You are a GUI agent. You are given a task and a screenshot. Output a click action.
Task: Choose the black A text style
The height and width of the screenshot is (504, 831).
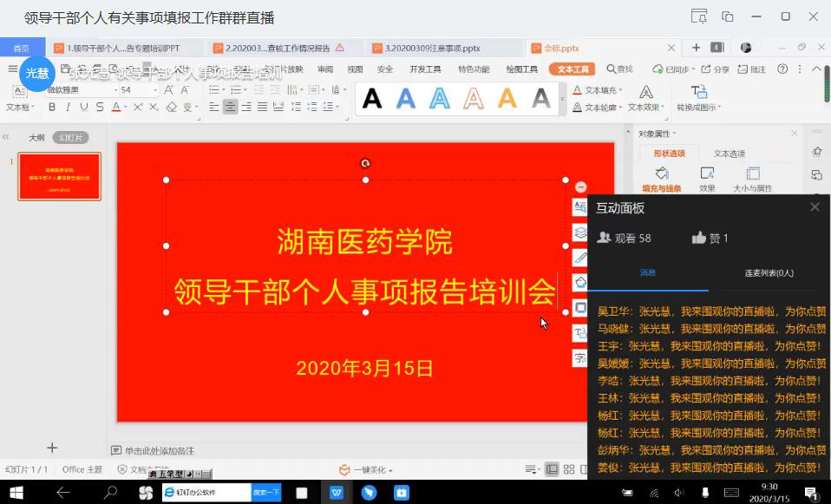pyautogui.click(x=372, y=99)
